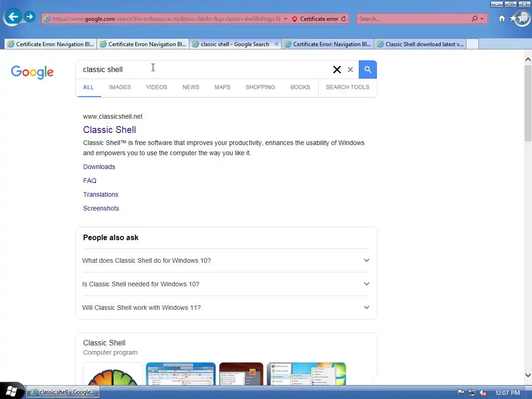Open the address bar autocomplete dropdown arrow

285,18
